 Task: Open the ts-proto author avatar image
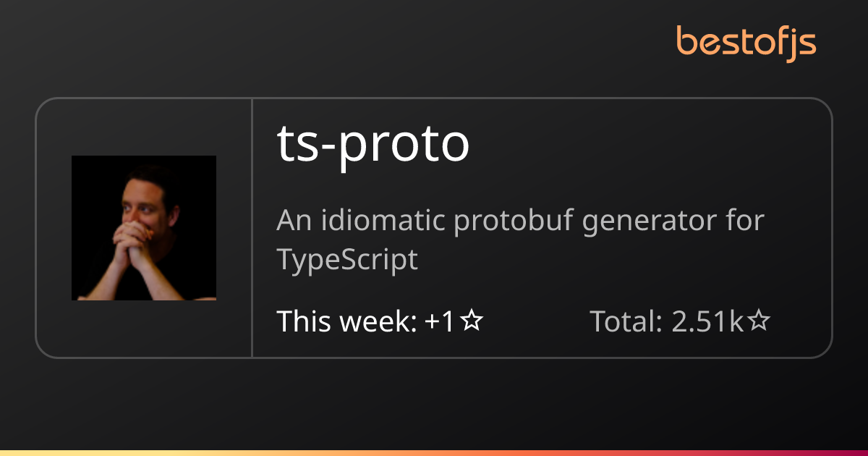point(144,227)
